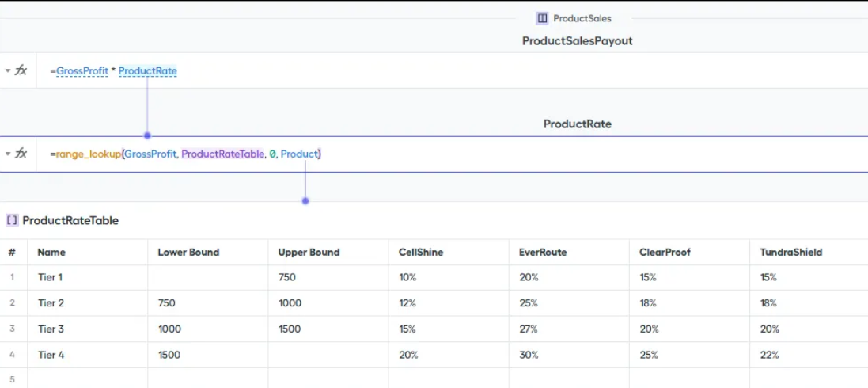Select the ProductRate section heading
This screenshot has height=388, width=868.
578,124
